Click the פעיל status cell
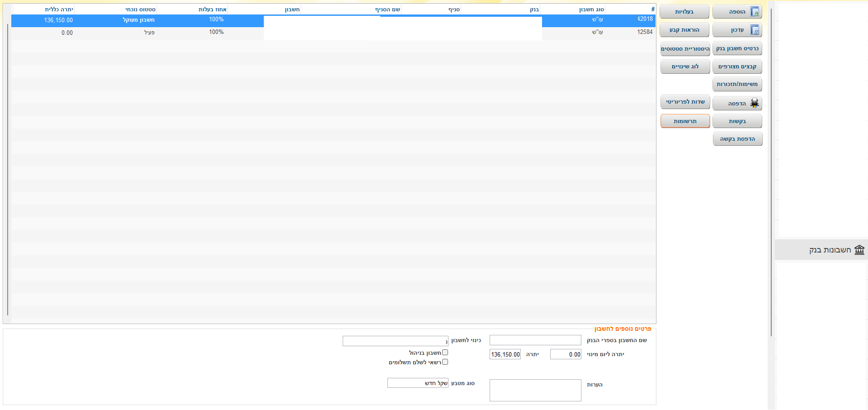Image resolution: width=868 pixels, height=410 pixels. tap(149, 33)
